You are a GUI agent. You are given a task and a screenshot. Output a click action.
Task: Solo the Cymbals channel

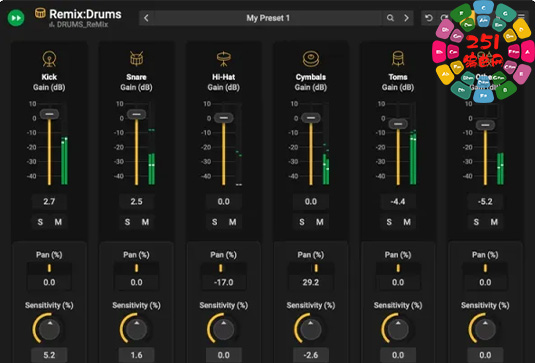coord(302,222)
